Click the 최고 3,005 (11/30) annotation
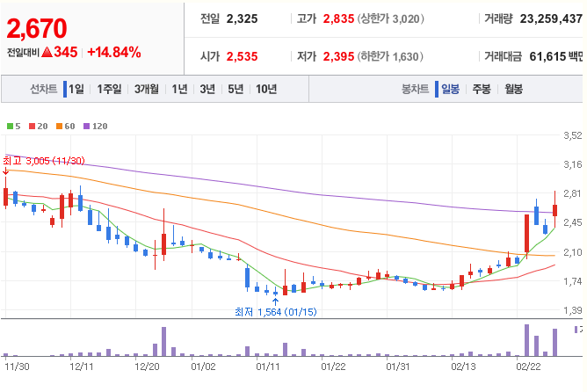Viewport: 587px width, 392px height. click(44, 161)
